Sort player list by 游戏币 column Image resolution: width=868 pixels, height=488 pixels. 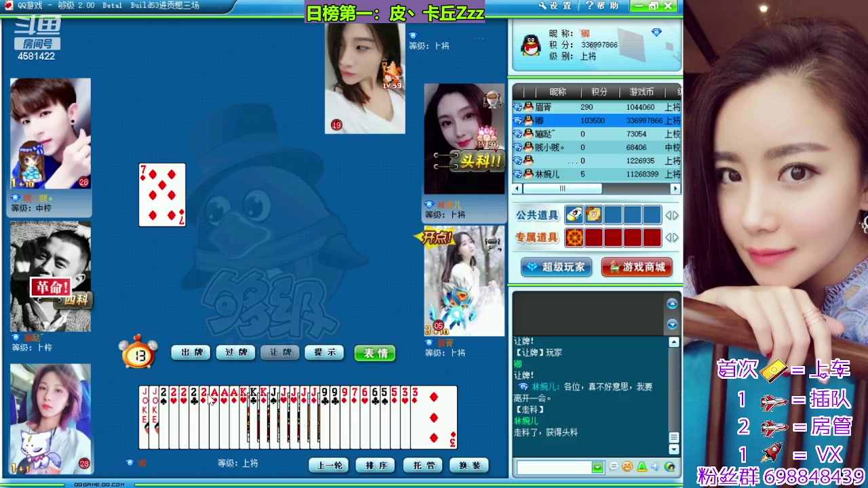pos(642,92)
